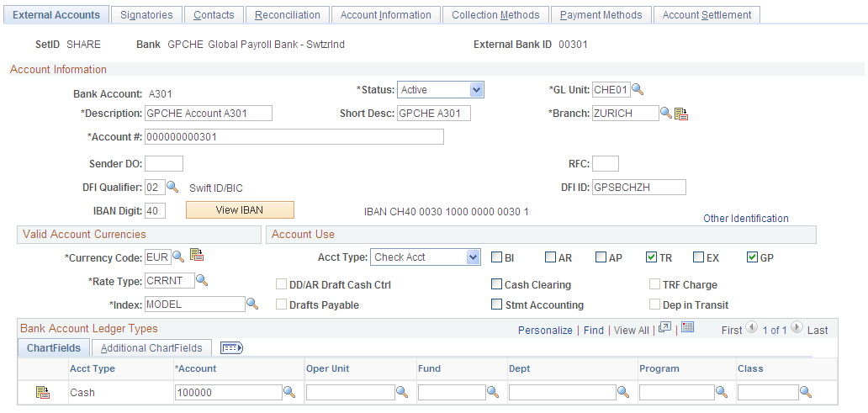Toggle DD/AR Draft Cash Ctrl checkbox
The image size is (868, 413).
tap(281, 284)
